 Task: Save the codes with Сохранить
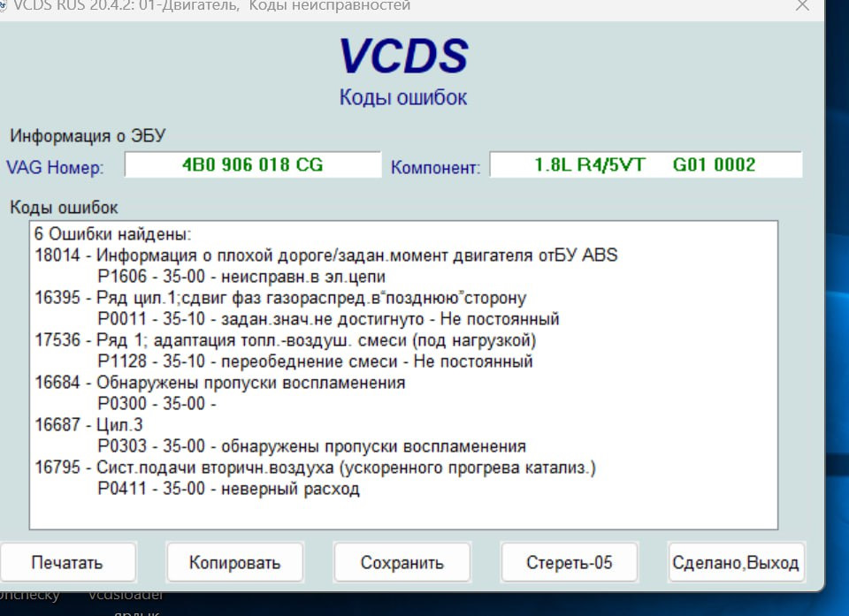pos(402,562)
